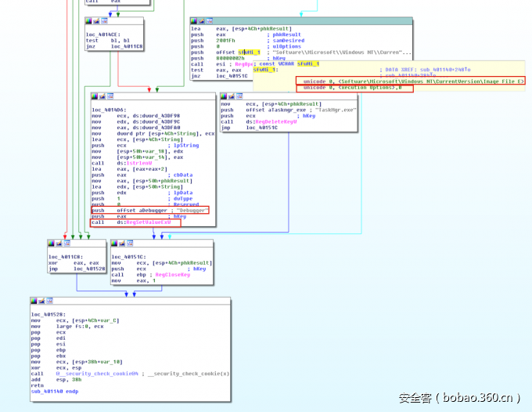This screenshot has height=412, width=532.
Task: Click the group nodes icon on loc_4014CE block
Action: coord(103,22)
